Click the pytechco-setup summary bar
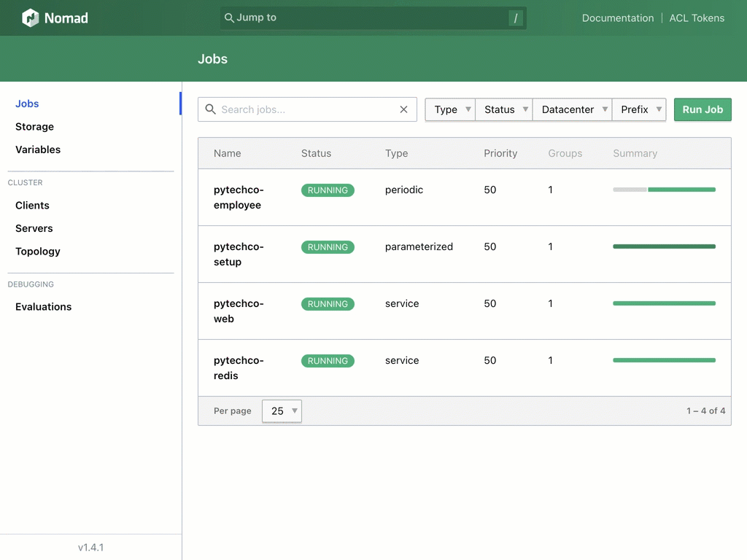The height and width of the screenshot is (560, 747). (x=664, y=246)
